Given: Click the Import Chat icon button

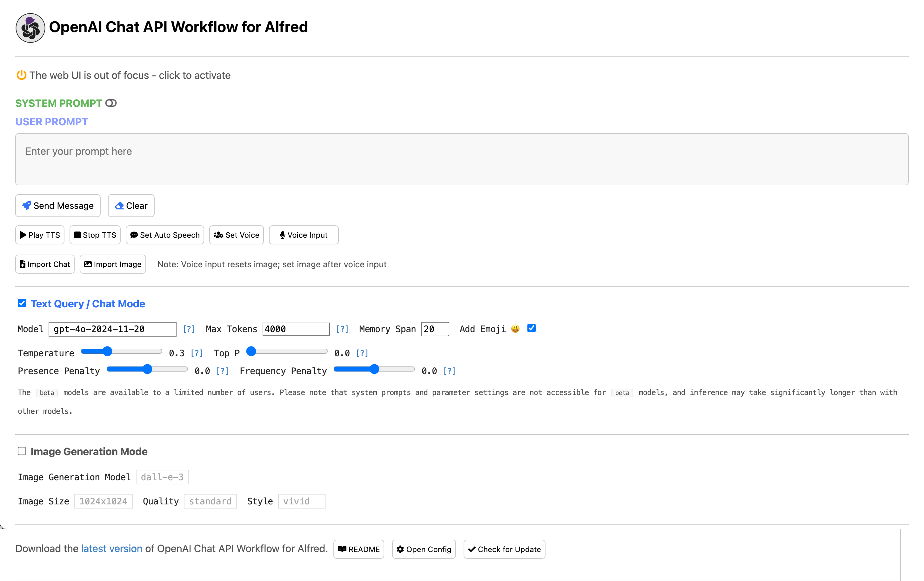Looking at the screenshot, I should pos(45,264).
